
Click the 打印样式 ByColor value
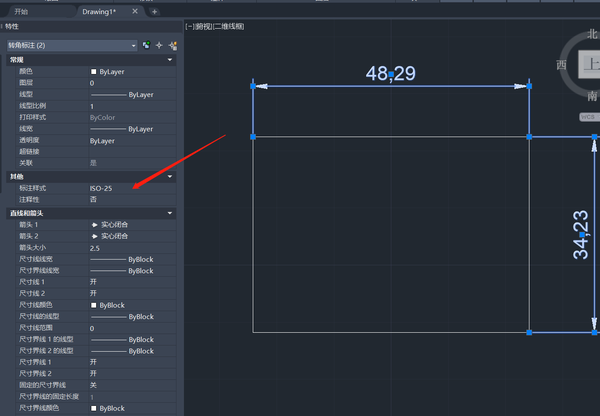tap(132, 117)
